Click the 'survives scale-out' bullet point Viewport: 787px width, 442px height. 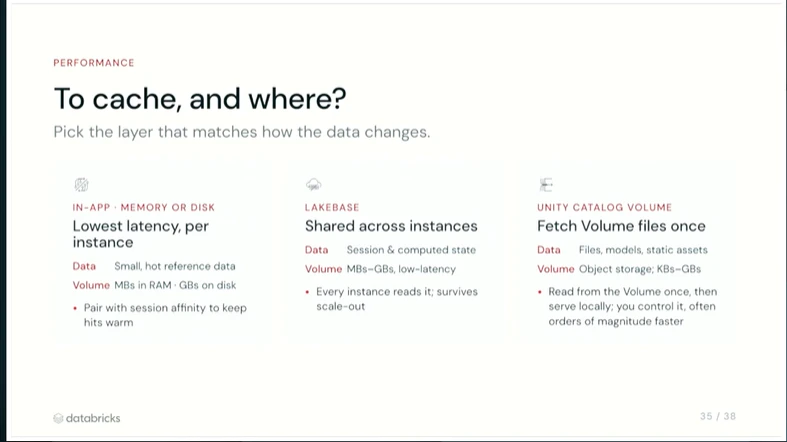[391, 299]
